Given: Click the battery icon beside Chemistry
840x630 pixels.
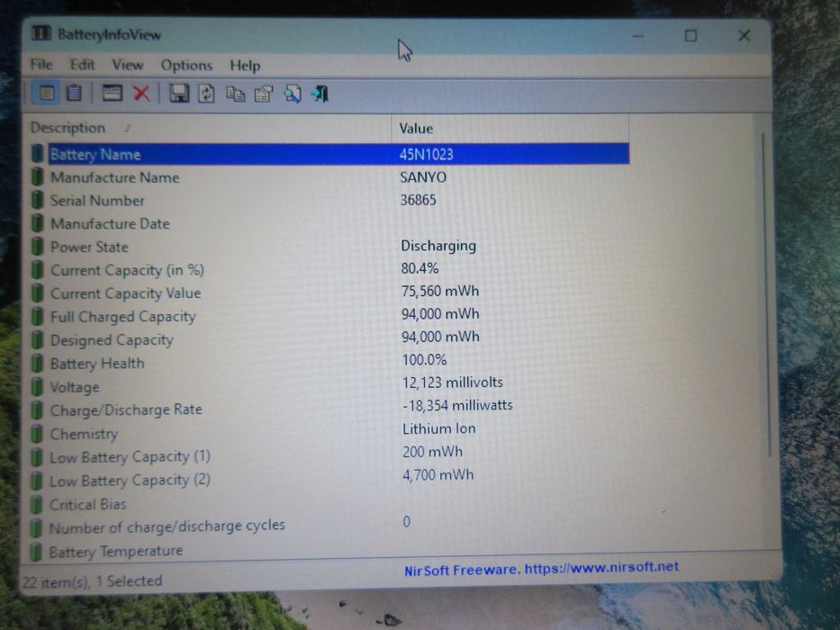Looking at the screenshot, I should (x=36, y=433).
